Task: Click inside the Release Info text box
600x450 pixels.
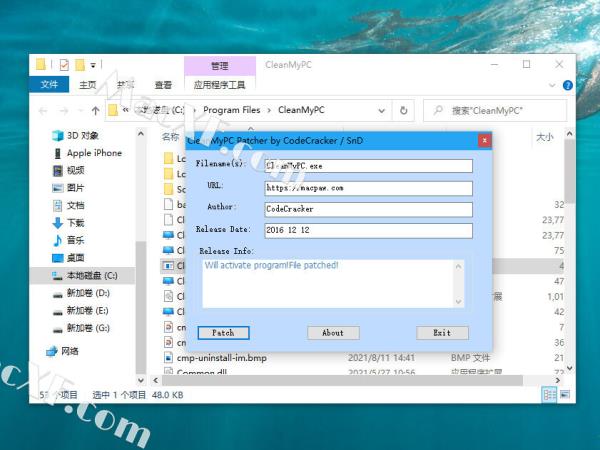Action: pos(333,284)
